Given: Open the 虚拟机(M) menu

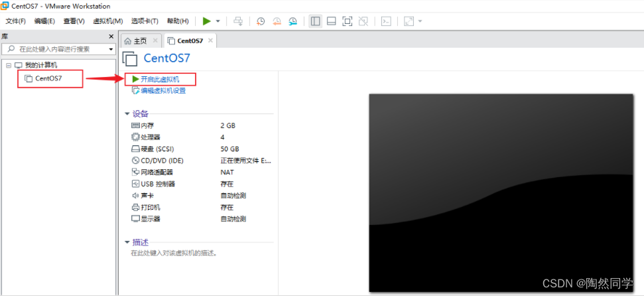Looking at the screenshot, I should click(108, 21).
